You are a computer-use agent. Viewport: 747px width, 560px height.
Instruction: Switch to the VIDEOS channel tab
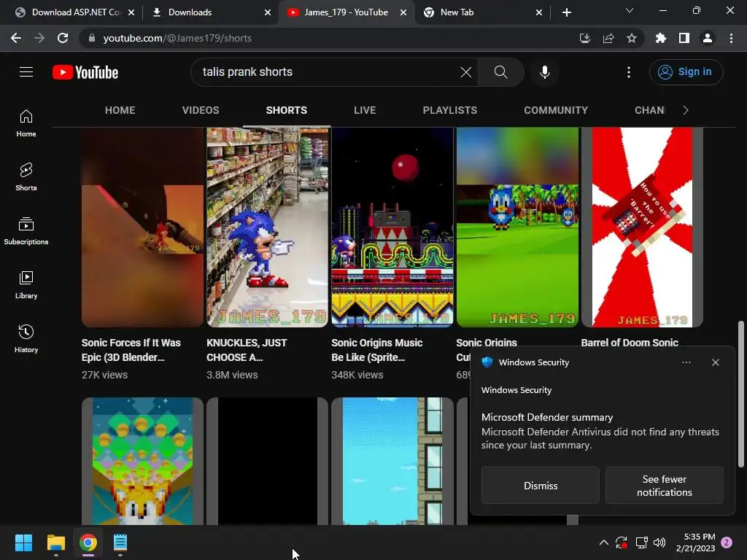[x=201, y=111]
